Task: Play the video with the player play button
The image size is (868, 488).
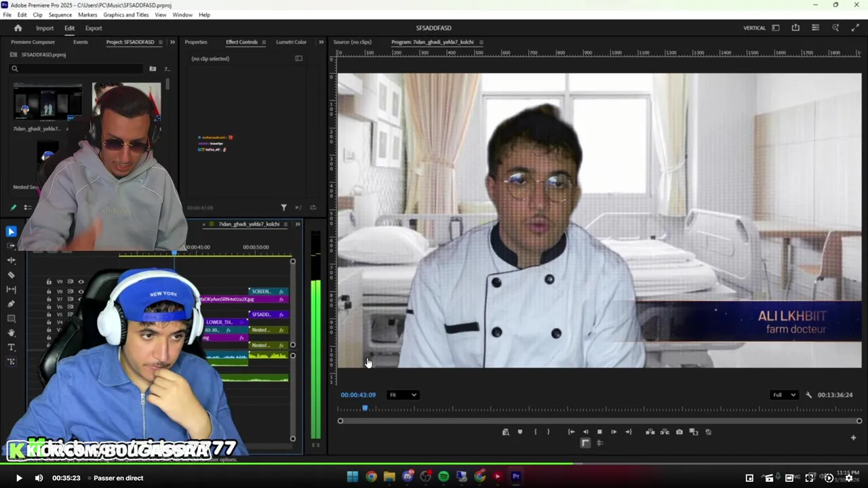Action: coord(19,478)
